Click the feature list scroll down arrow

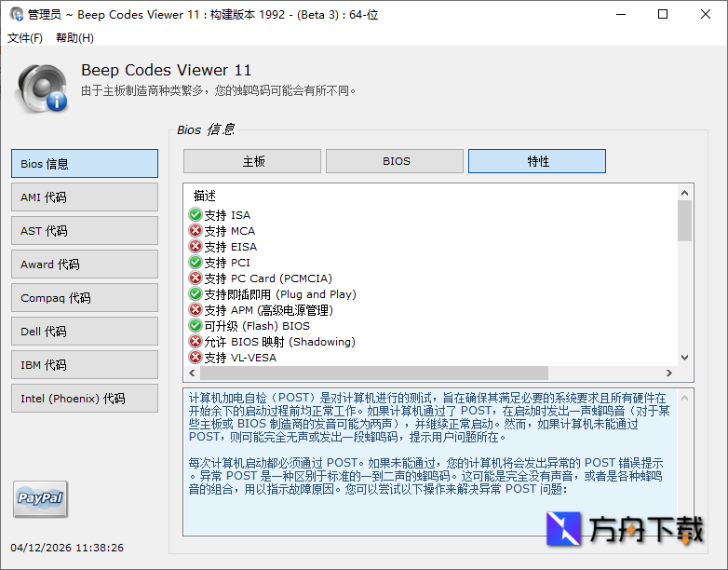tap(684, 358)
